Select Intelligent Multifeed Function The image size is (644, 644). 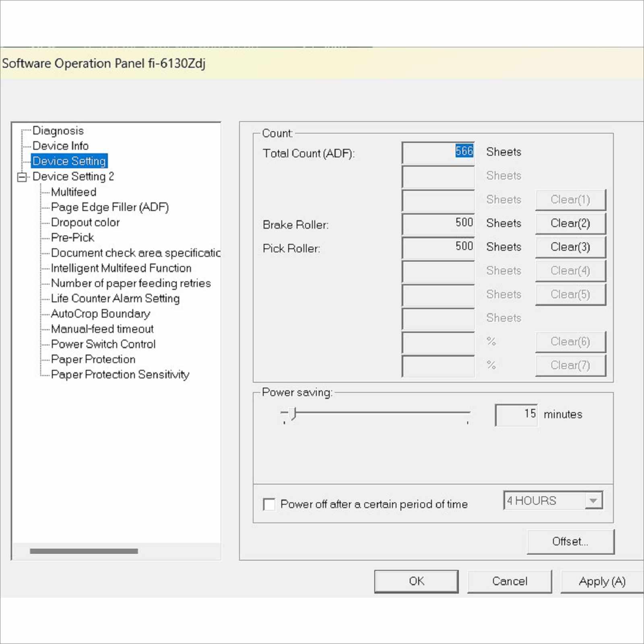(x=121, y=268)
